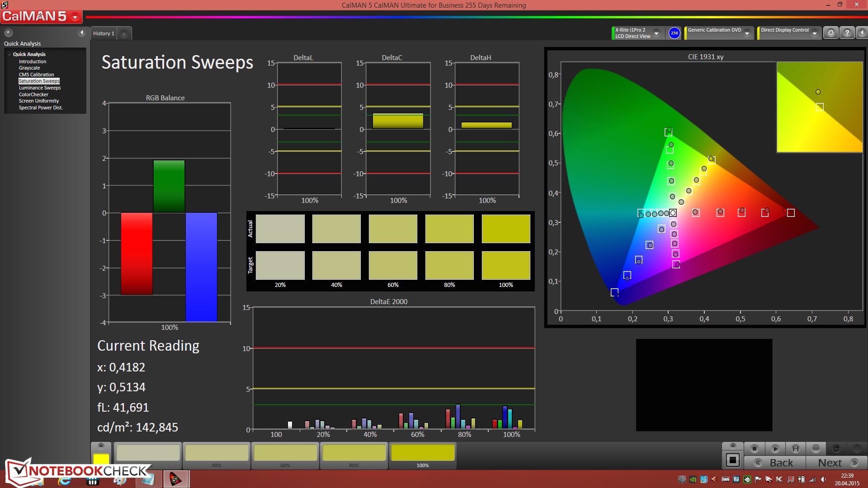Collapse the right panel arrow in toolbar
868x488 pixels.
coord(862,33)
